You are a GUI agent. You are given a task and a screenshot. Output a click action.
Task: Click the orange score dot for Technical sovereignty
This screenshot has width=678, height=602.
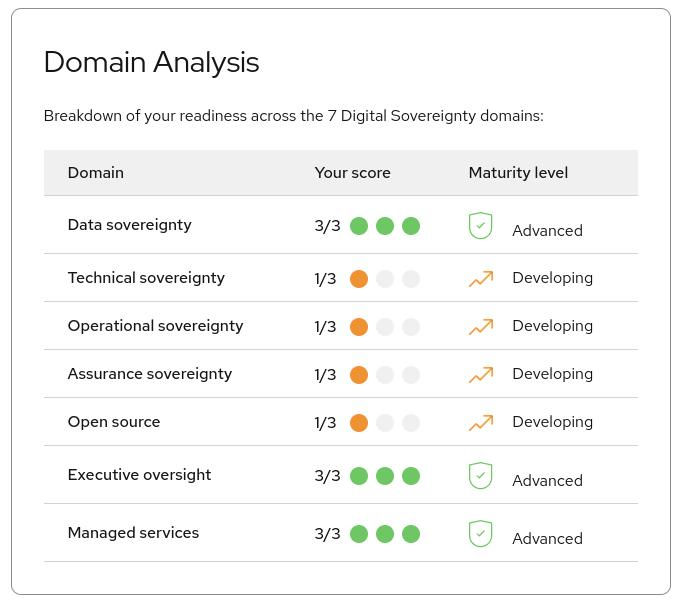coord(359,279)
